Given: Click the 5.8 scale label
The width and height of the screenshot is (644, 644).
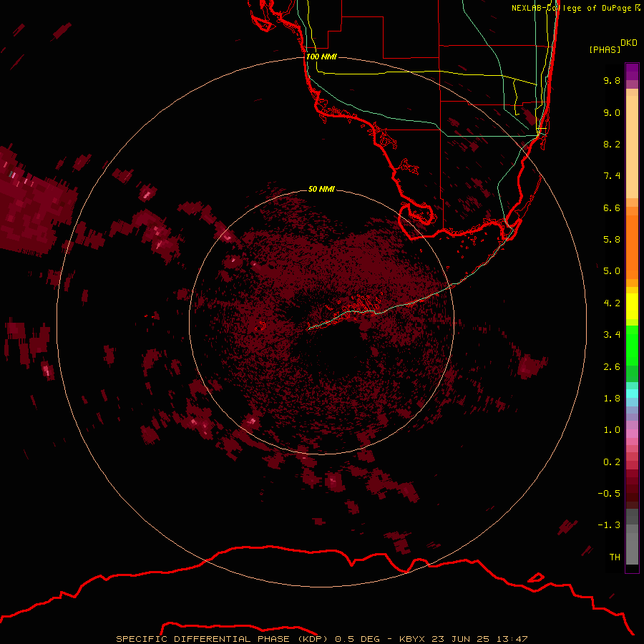Looking at the screenshot, I should pos(612,240).
